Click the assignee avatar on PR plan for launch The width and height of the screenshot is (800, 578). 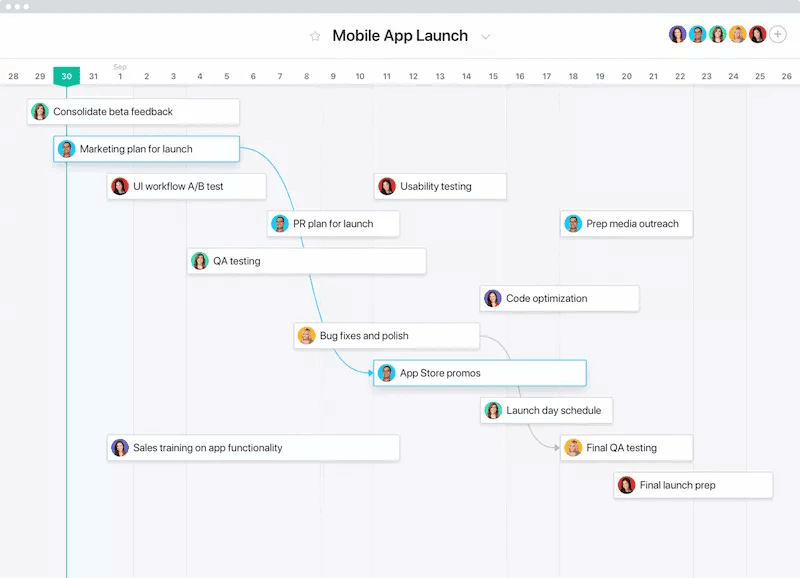280,223
